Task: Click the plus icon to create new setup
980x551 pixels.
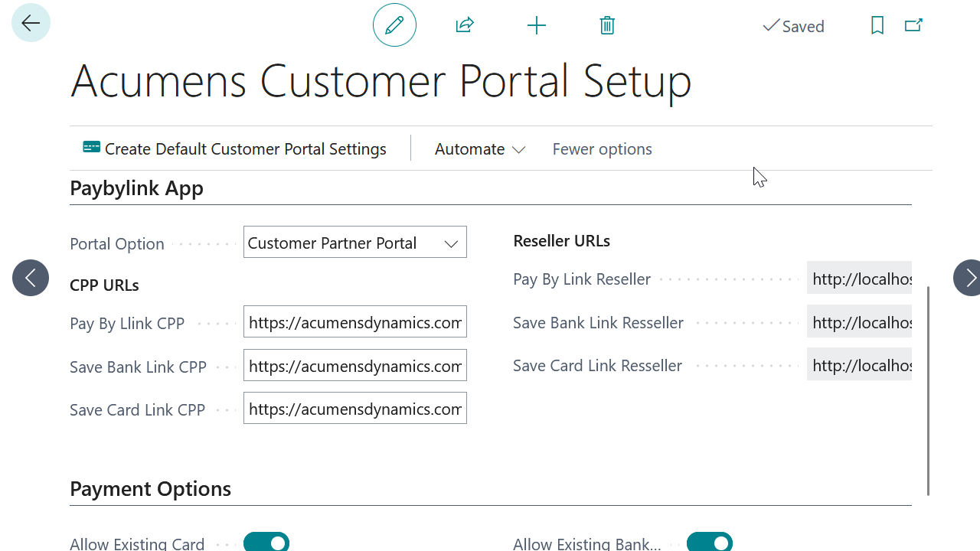Action: coord(536,25)
